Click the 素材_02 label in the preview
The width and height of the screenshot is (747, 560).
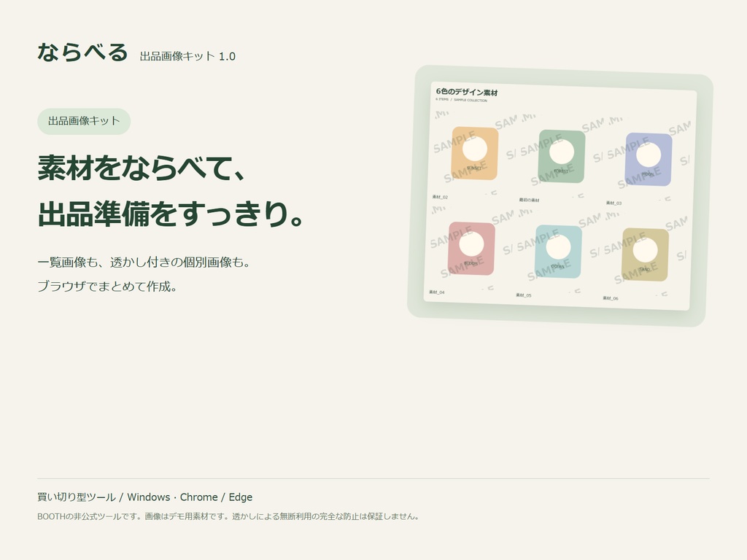[440, 197]
